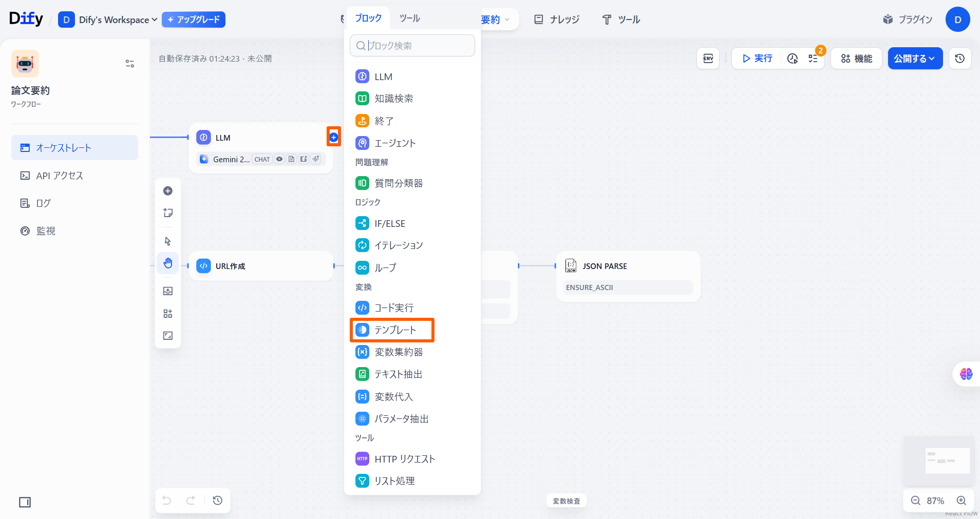Select テンプレート from the block list
Image resolution: width=980 pixels, height=519 pixels.
[392, 330]
